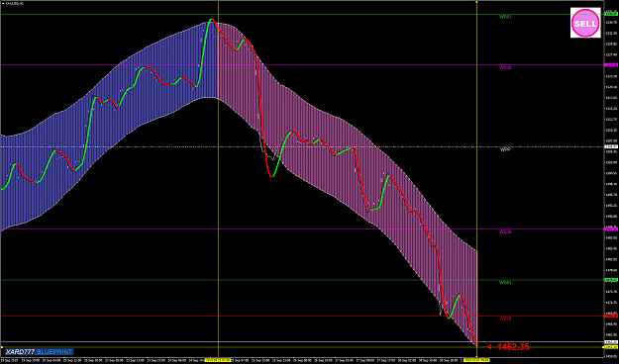The image size is (619, 364).
Task: Click the white dashed pivot price tag on scale
Action: point(611,146)
